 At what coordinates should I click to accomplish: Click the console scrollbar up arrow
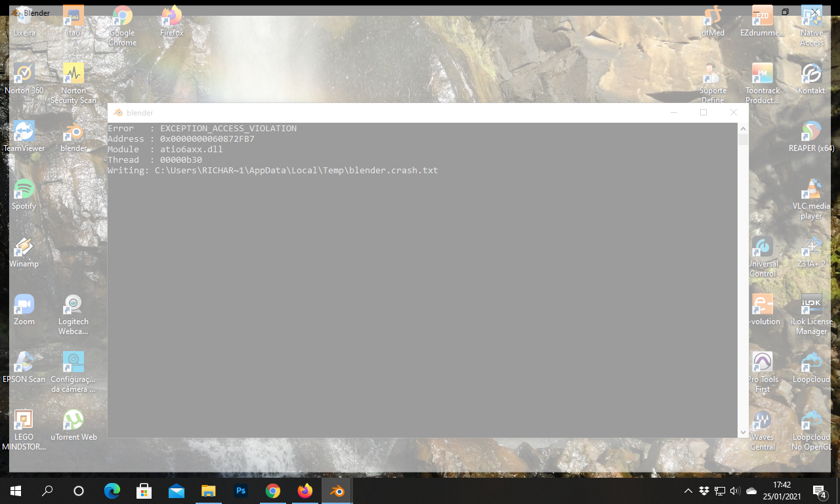[x=744, y=129]
